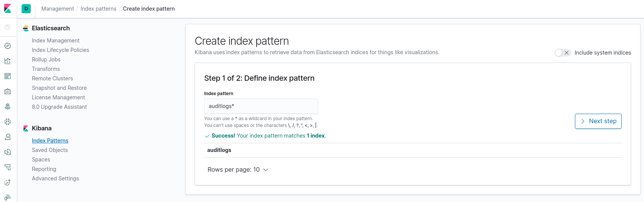Open APM from the side navigation
This screenshot has height=202, width=644.
tap(8, 167)
